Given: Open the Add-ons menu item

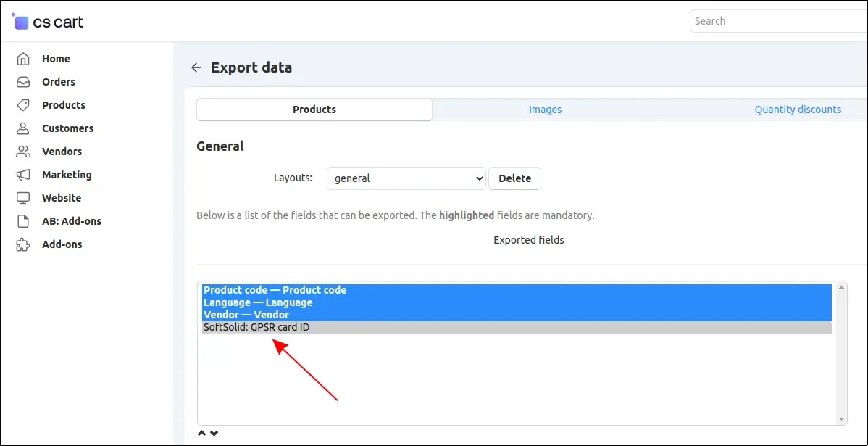Looking at the screenshot, I should coord(62,245).
